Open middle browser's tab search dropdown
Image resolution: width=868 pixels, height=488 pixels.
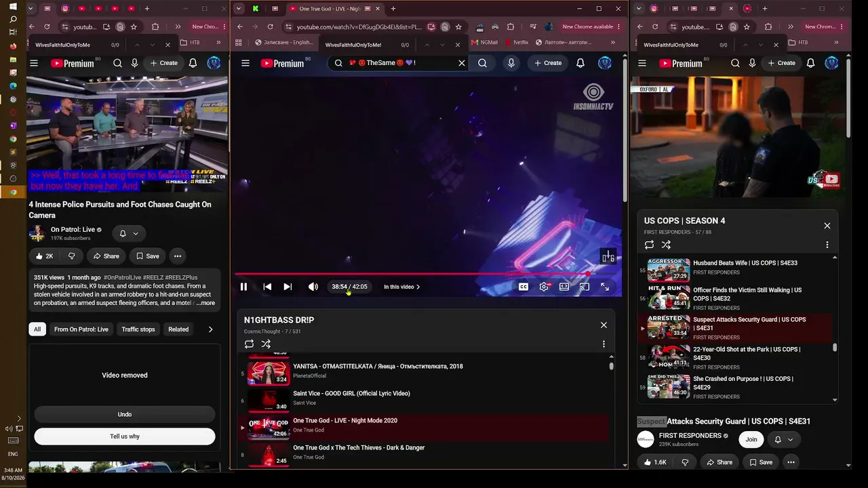point(239,9)
